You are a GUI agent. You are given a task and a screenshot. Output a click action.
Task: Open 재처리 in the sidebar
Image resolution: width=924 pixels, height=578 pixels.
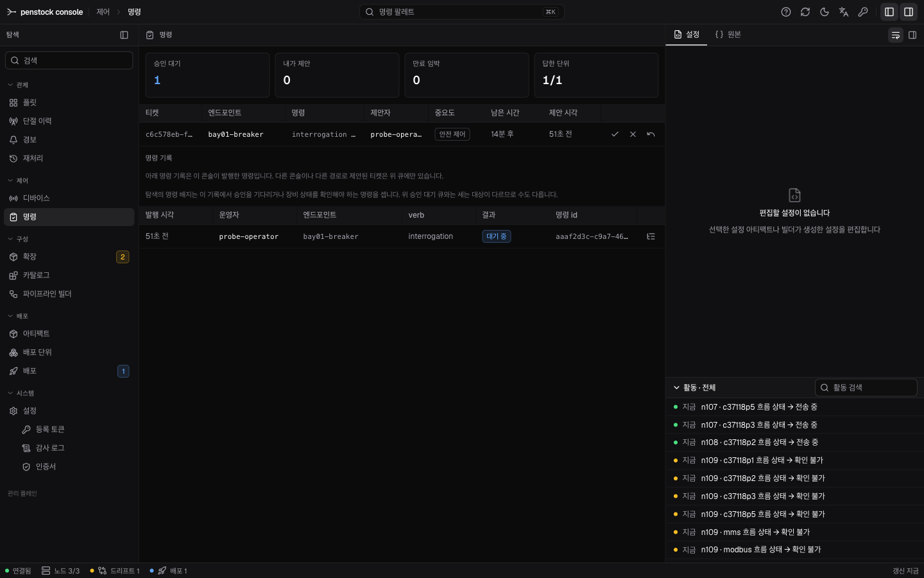(x=69, y=159)
